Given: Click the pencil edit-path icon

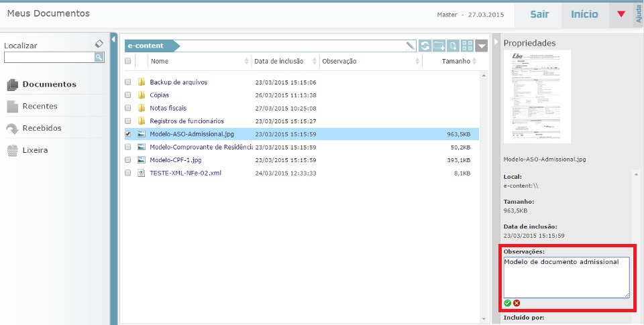Looking at the screenshot, I should click(x=410, y=46).
